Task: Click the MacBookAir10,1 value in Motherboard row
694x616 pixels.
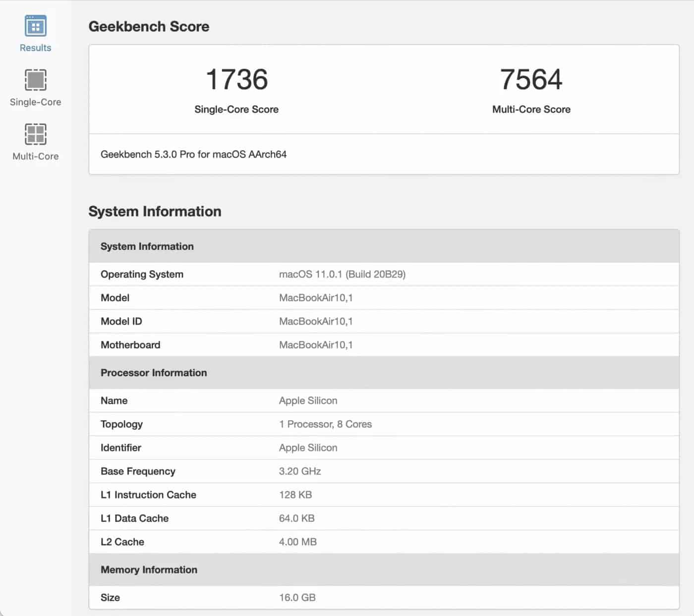Action: pyautogui.click(x=316, y=345)
